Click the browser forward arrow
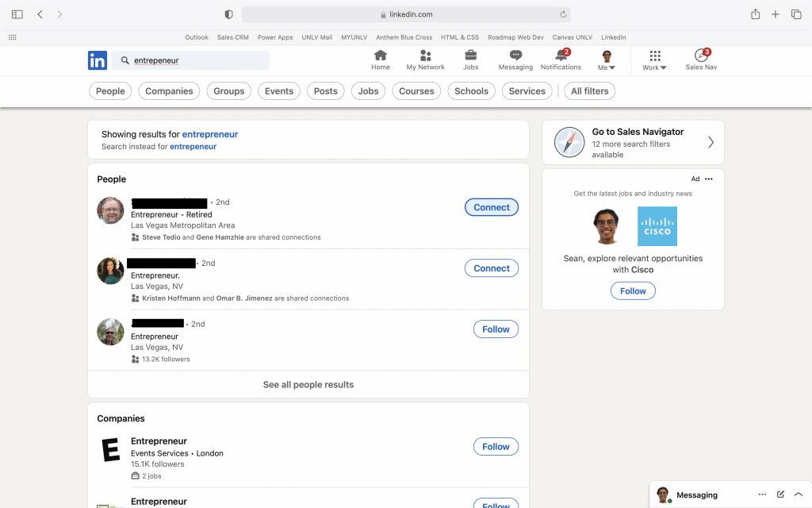 [59, 14]
